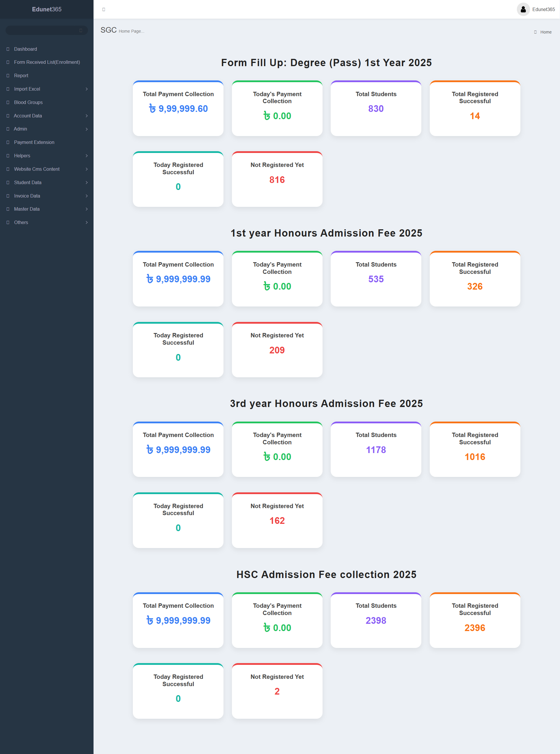560x754 pixels.
Task: Expand the Account Data submenu arrow
Action: [87, 116]
